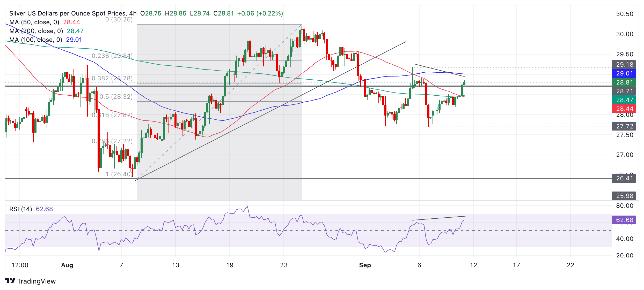644x290 pixels.
Task: Select the MA 200 indicator label
Action: pos(36,31)
